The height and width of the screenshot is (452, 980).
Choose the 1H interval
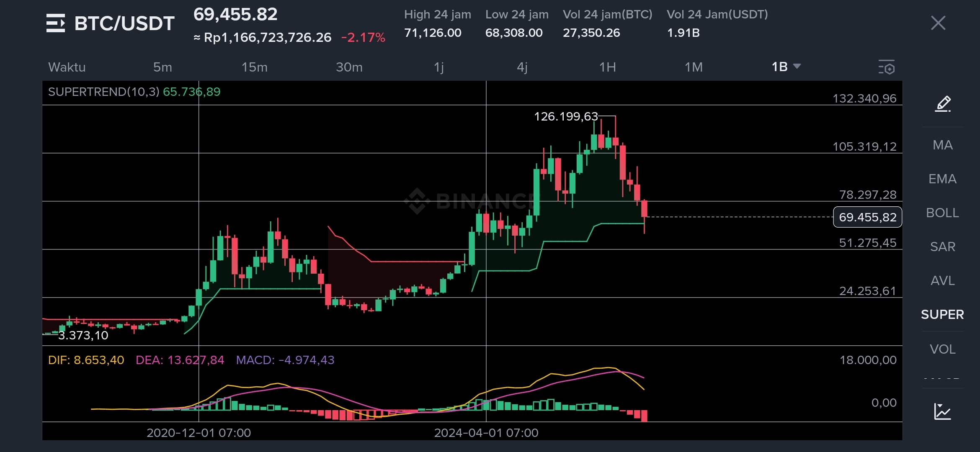pos(607,67)
